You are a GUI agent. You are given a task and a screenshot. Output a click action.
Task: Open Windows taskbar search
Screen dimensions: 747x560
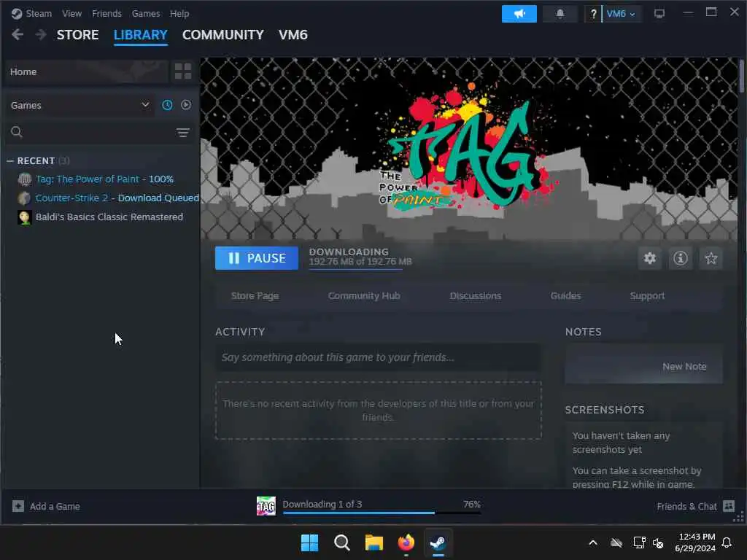[x=342, y=542]
